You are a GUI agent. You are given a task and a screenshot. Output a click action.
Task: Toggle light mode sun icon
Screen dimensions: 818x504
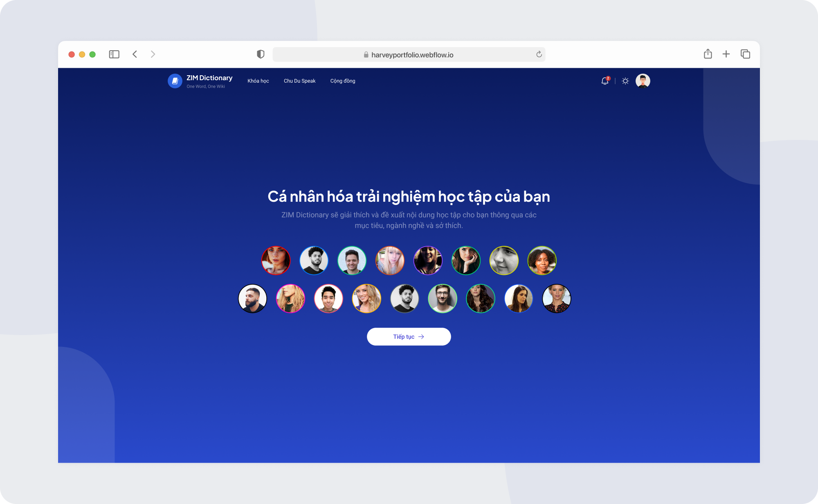[x=625, y=81]
